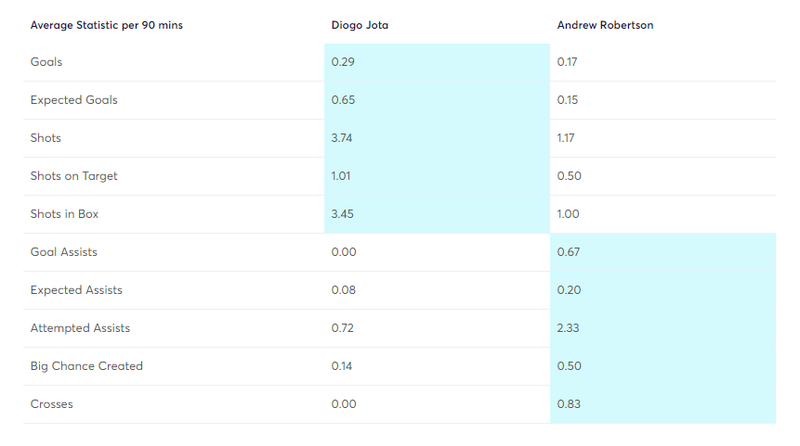Click the Shots on Target row label
800x446 pixels.
[73, 176]
